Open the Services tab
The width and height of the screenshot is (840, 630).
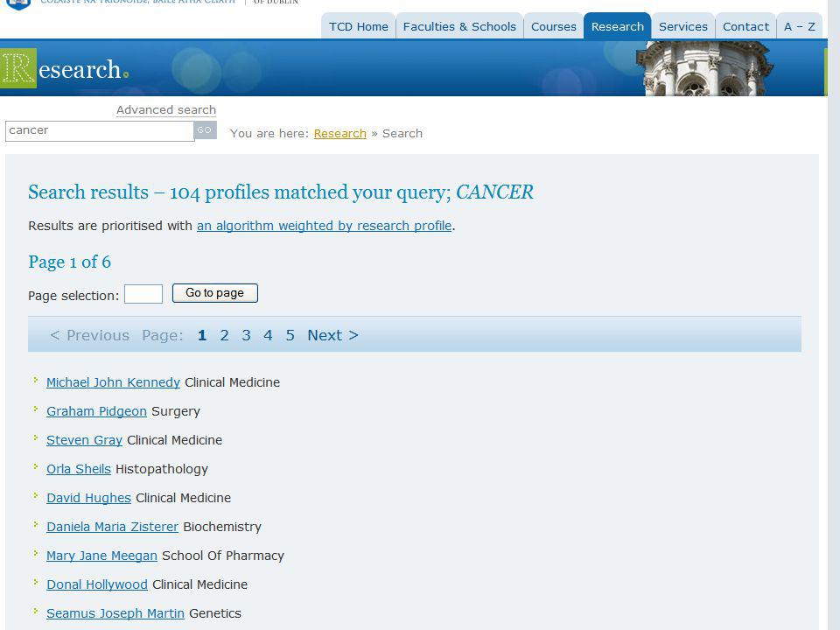683,26
